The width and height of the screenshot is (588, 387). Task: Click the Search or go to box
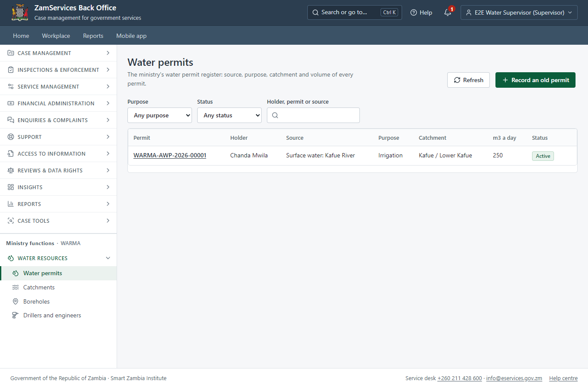click(x=355, y=12)
